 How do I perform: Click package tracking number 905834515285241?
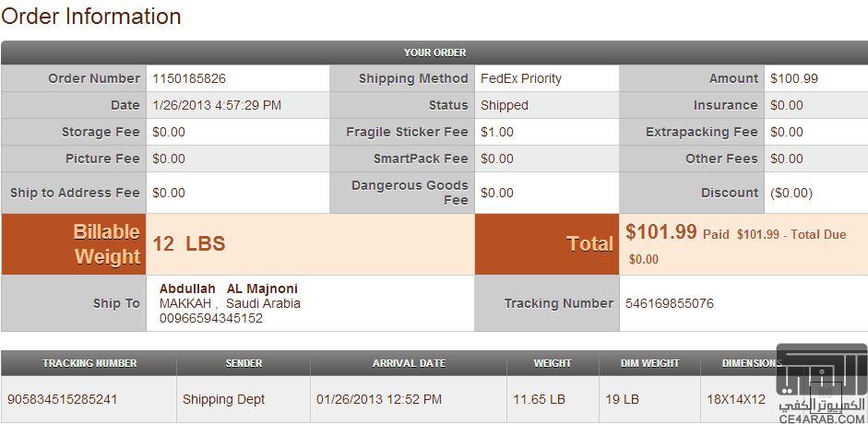click(63, 399)
